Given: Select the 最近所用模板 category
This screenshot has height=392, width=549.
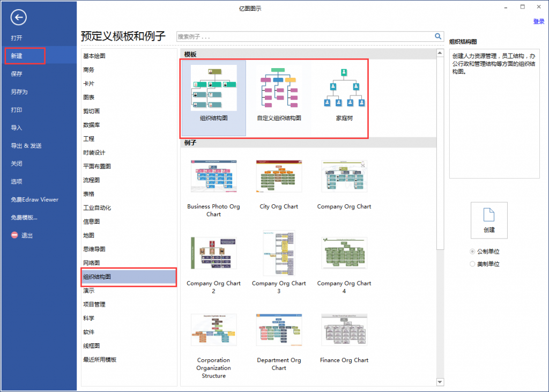Looking at the screenshot, I should point(100,359).
